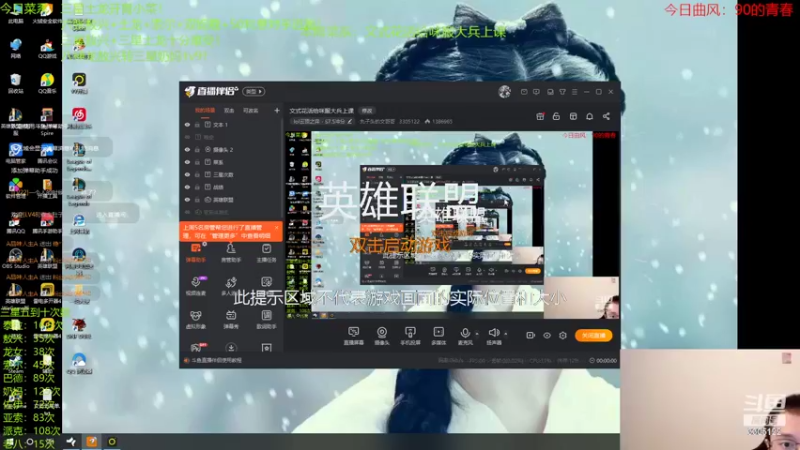Select the 三星次数 layer row

pos(231,174)
